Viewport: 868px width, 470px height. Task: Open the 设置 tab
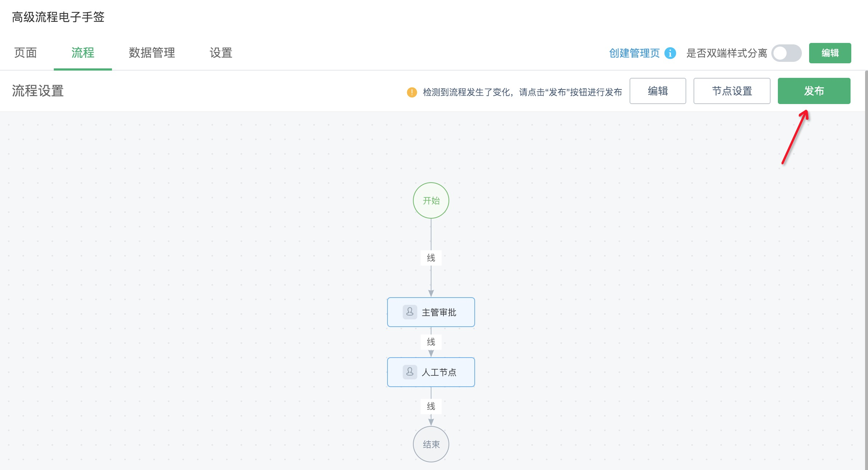coord(221,53)
